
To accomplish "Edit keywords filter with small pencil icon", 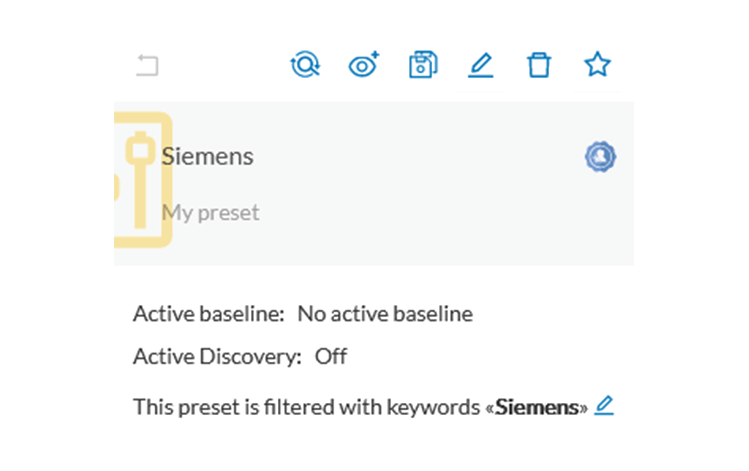I will tap(604, 406).
